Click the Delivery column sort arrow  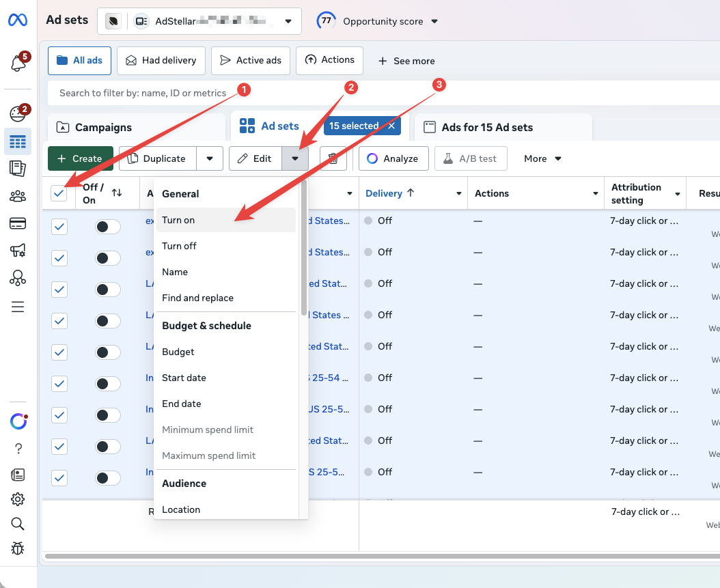411,193
